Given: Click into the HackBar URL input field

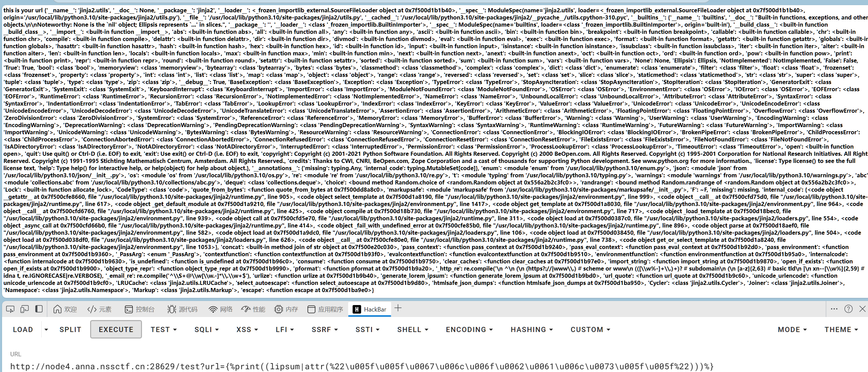Looking at the screenshot, I should (x=362, y=367).
